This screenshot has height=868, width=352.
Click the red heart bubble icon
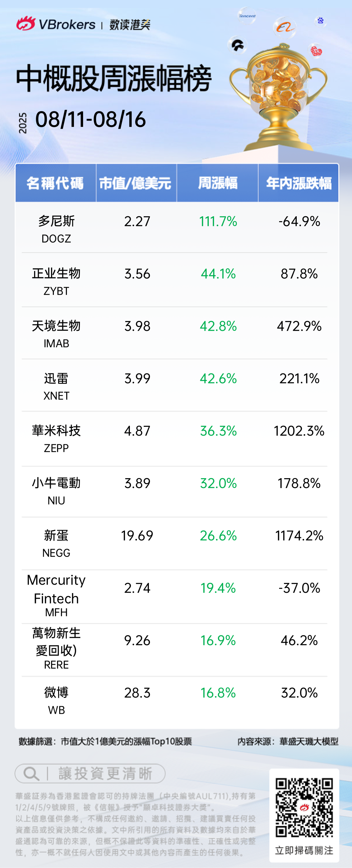click(316, 51)
